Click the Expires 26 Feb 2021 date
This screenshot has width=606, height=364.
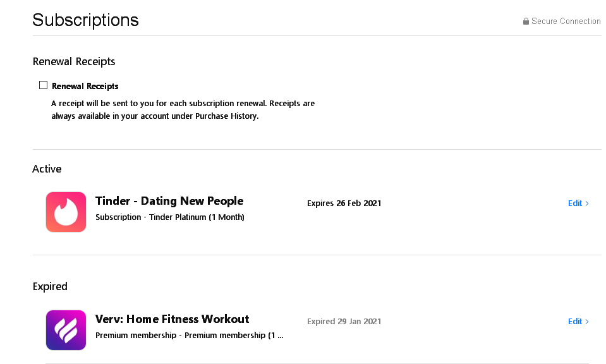[344, 203]
